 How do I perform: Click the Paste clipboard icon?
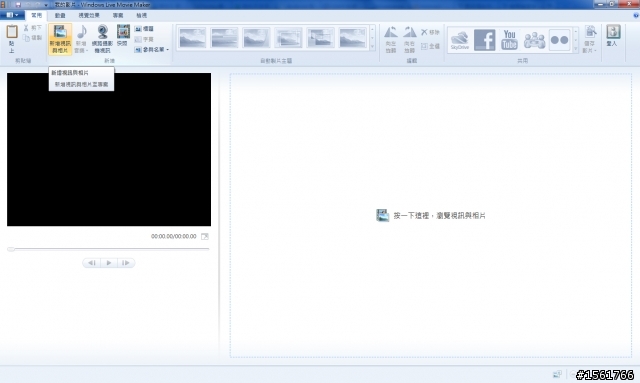[x=12, y=31]
